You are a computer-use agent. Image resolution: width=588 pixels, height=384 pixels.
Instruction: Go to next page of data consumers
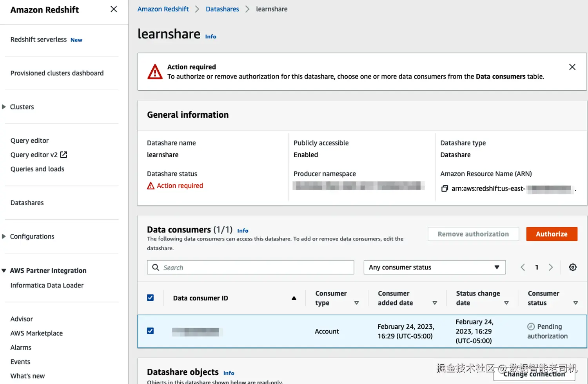tap(551, 267)
